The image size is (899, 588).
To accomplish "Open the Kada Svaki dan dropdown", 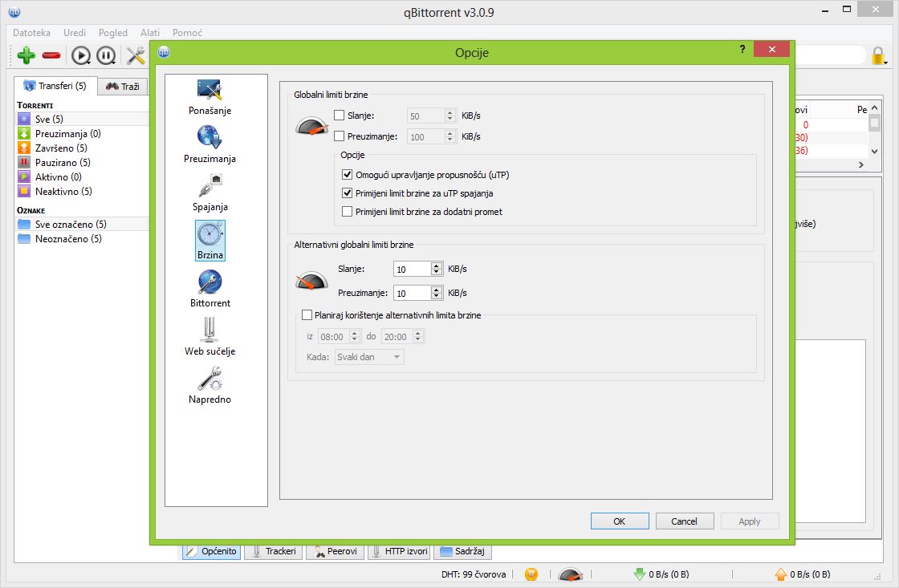I will 369,357.
